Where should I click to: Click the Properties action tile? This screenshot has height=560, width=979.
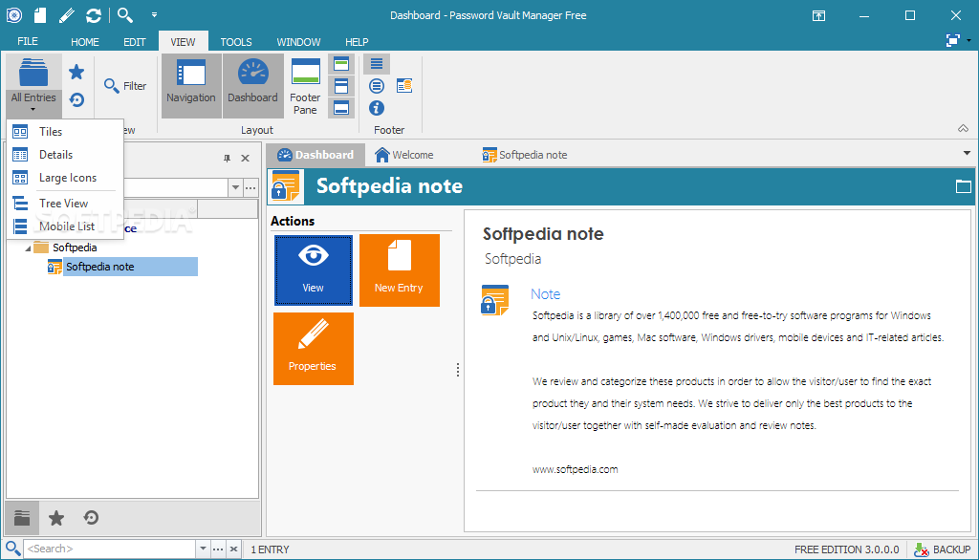tap(314, 349)
